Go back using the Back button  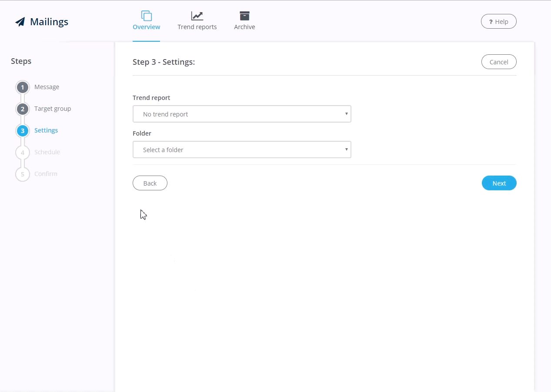pos(150,183)
